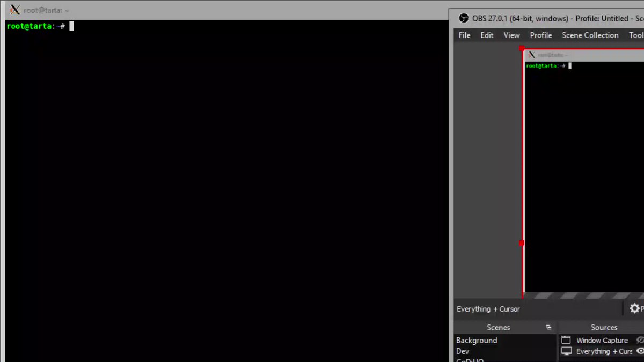Open source Properties gear icon
The height and width of the screenshot is (362, 644).
point(634,309)
